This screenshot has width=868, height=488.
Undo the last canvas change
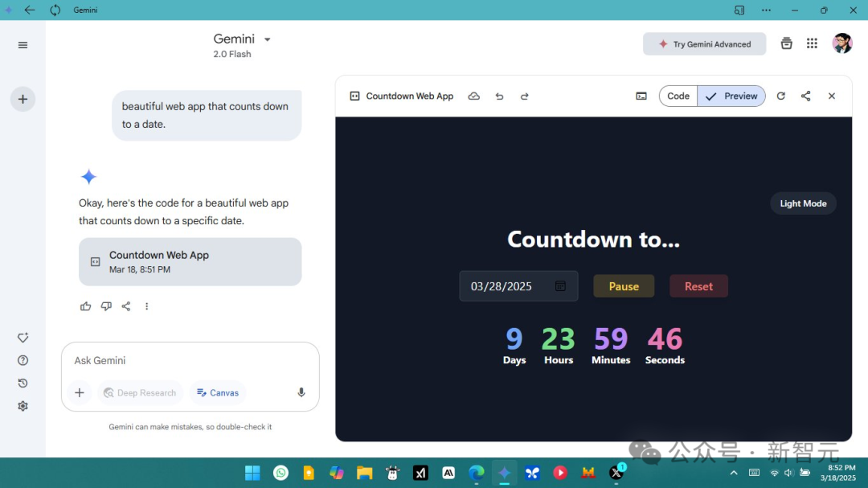499,96
